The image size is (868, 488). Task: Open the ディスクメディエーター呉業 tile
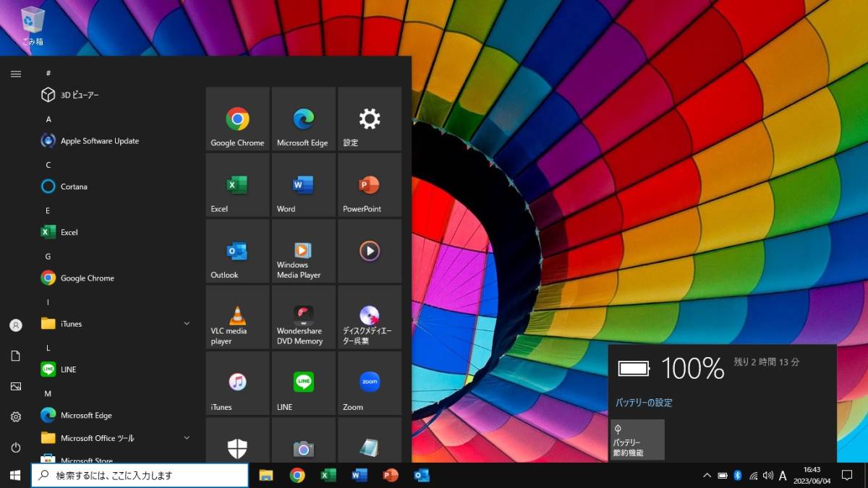370,317
